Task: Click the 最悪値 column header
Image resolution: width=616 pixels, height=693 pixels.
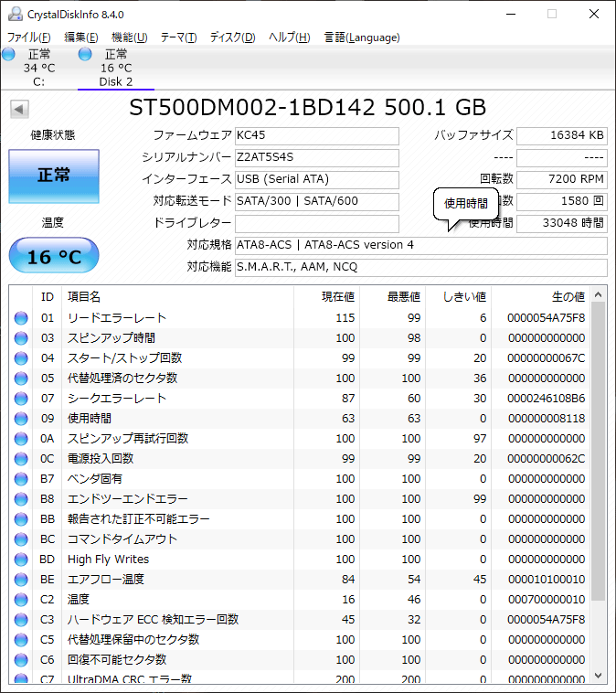Action: [x=392, y=296]
